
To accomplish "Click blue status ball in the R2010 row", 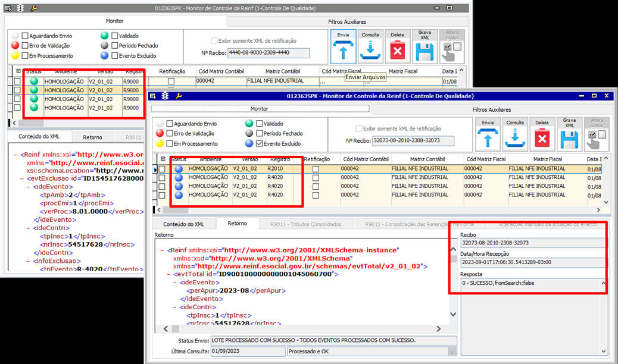I will pyautogui.click(x=179, y=168).
